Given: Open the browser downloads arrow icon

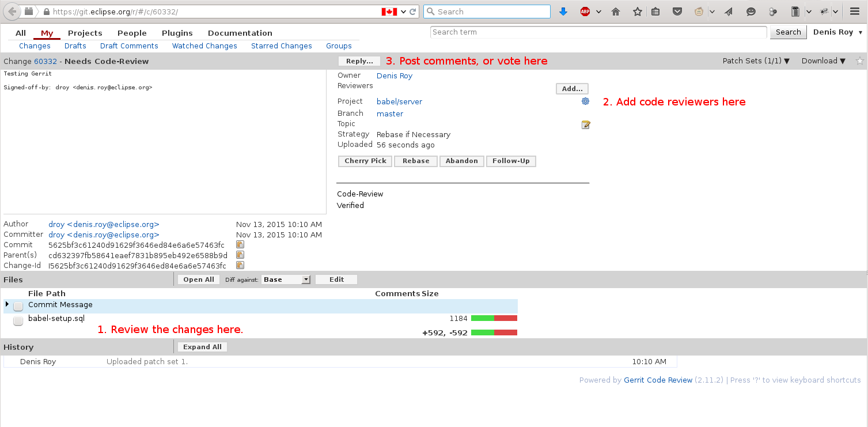Looking at the screenshot, I should click(x=563, y=12).
